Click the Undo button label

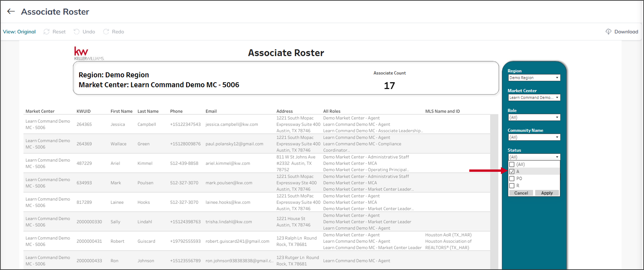click(x=89, y=32)
